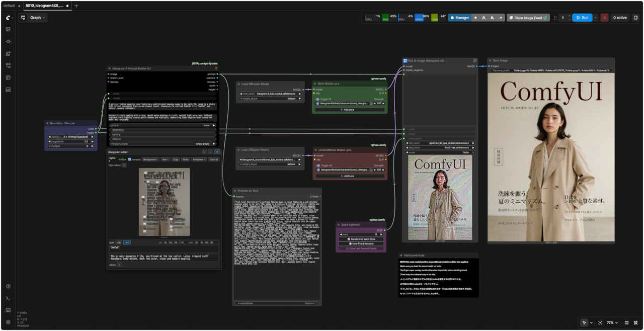Toggle All switch in Unconditional Model Lora
Viewport: 644px width, 331px height.
(x=317, y=165)
